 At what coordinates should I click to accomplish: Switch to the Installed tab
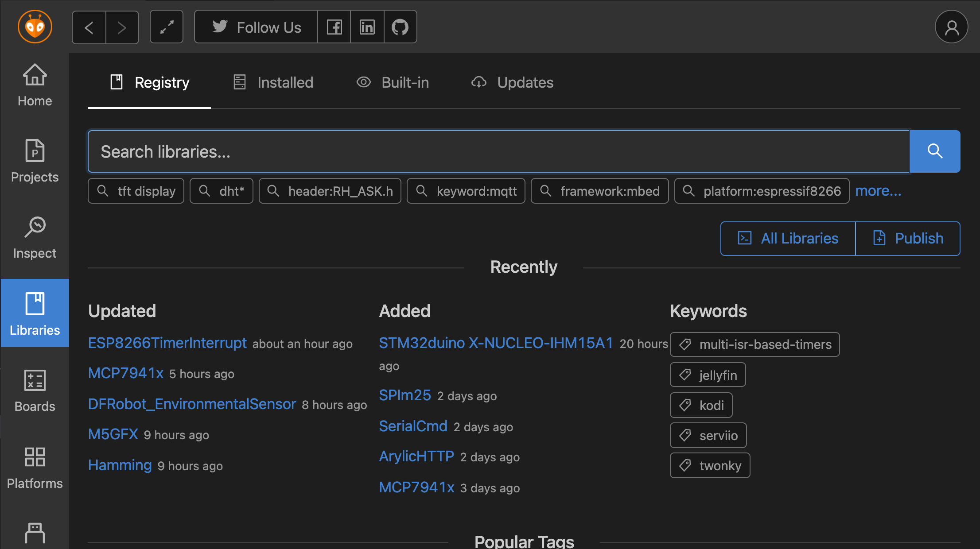(x=273, y=82)
